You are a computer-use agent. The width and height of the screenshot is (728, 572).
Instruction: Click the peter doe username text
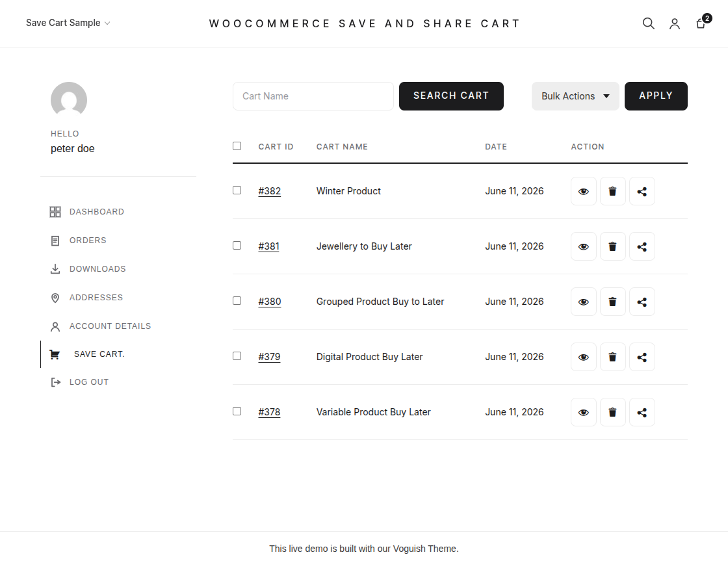point(72,149)
